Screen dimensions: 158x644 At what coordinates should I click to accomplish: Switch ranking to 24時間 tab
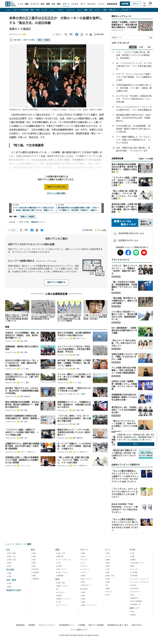tap(141, 47)
